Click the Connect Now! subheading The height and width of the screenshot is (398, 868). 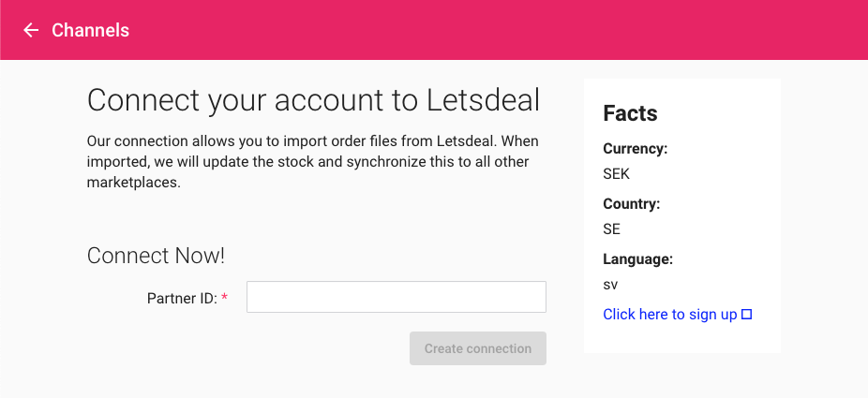coord(157,256)
